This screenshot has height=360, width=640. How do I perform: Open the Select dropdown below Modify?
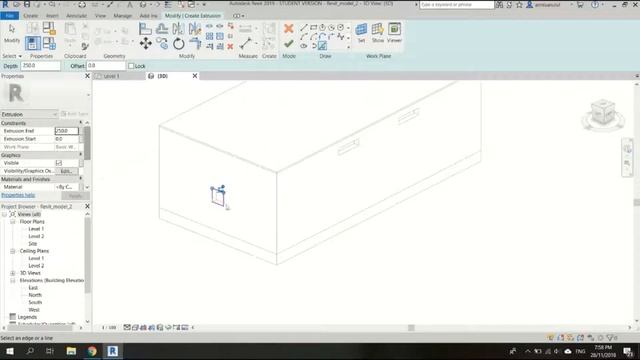12,56
